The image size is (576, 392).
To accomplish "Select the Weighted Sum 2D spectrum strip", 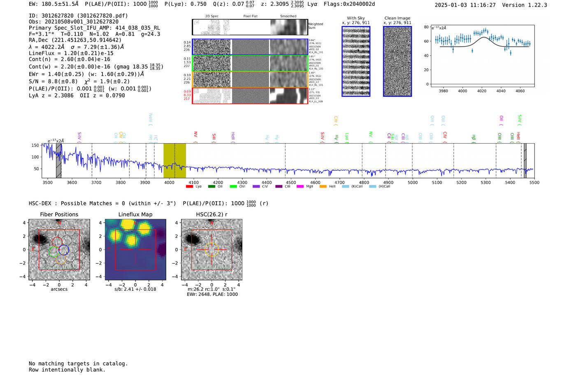I will (250, 27).
